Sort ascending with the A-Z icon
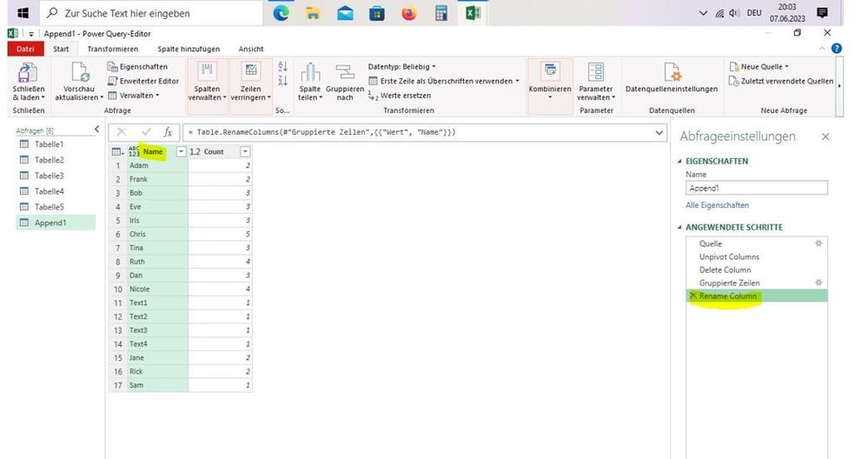The width and height of the screenshot is (868, 459). pos(282,67)
